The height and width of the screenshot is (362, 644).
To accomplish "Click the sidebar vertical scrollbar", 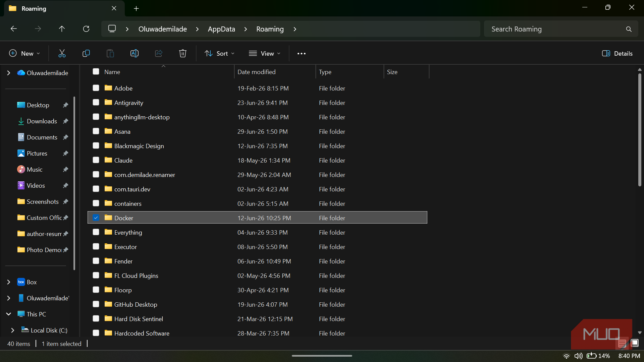I will pos(74,183).
